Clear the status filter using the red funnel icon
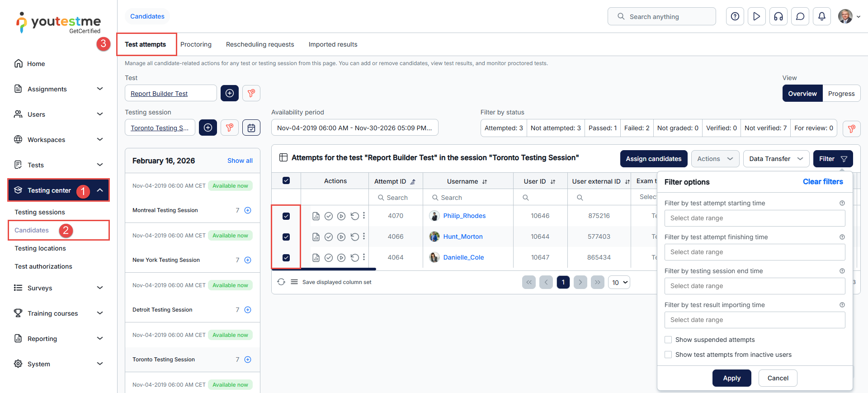 pos(851,128)
